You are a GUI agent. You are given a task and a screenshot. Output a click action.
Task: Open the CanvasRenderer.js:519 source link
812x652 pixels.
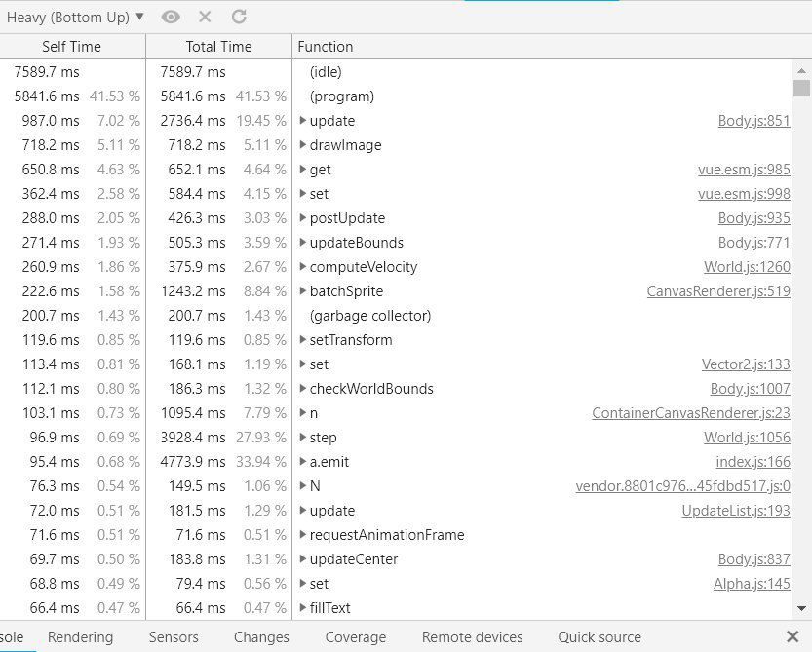coord(717,291)
